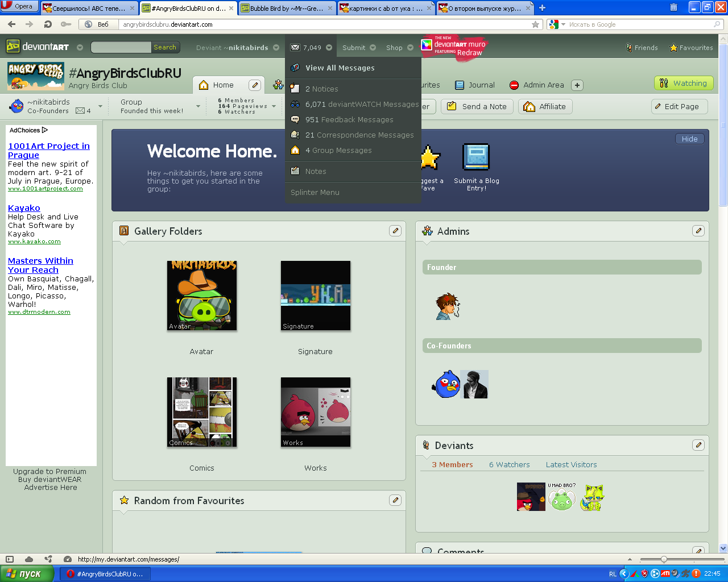Screen dimensions: 728x582
Task: Hide the Welcome Home panel
Action: pyautogui.click(x=689, y=139)
